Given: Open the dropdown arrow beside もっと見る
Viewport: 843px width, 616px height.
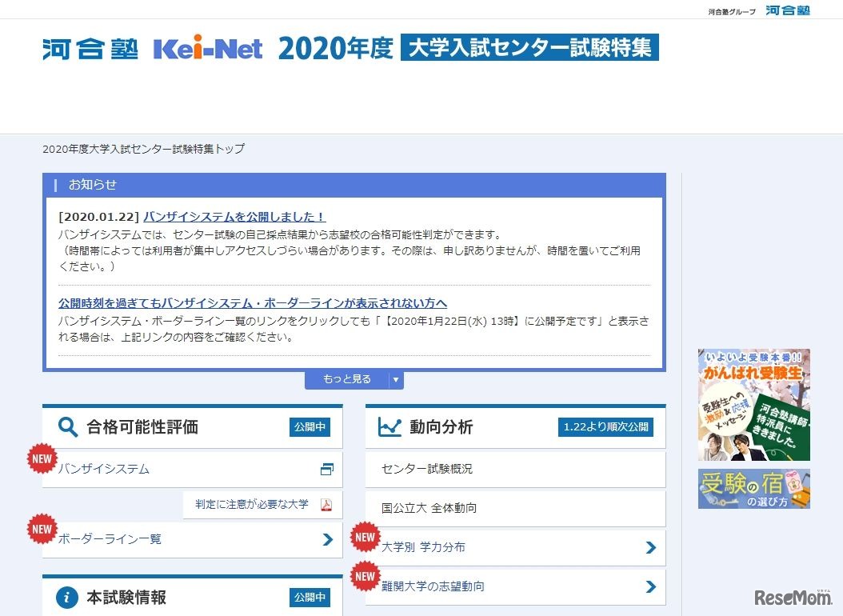Looking at the screenshot, I should (x=396, y=380).
